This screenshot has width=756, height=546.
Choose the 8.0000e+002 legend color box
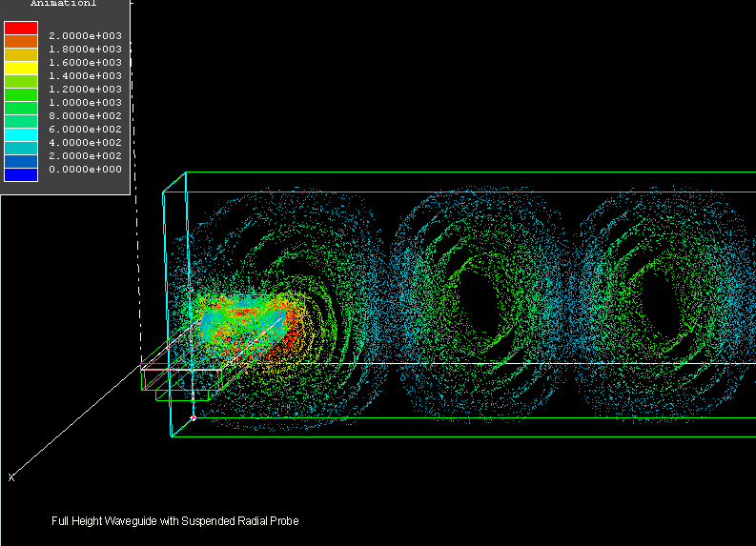21,109
